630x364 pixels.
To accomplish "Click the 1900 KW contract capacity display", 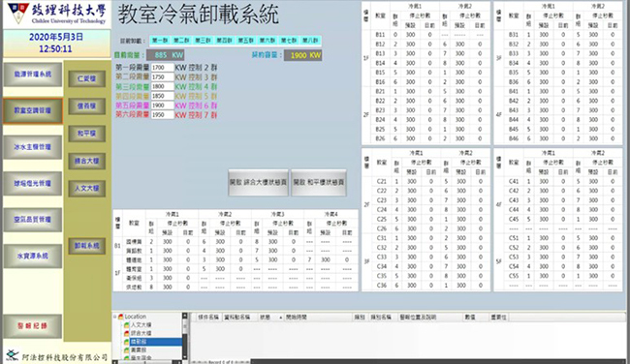I will tap(303, 55).
